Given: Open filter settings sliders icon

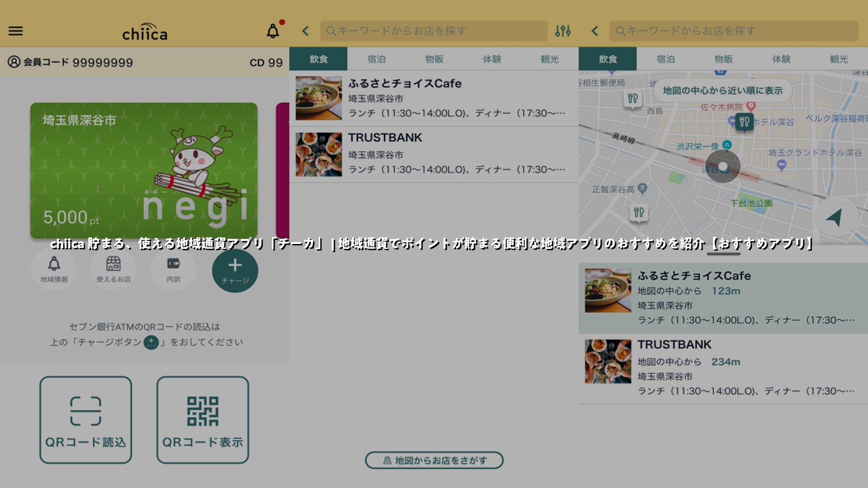Looking at the screenshot, I should coord(563,31).
